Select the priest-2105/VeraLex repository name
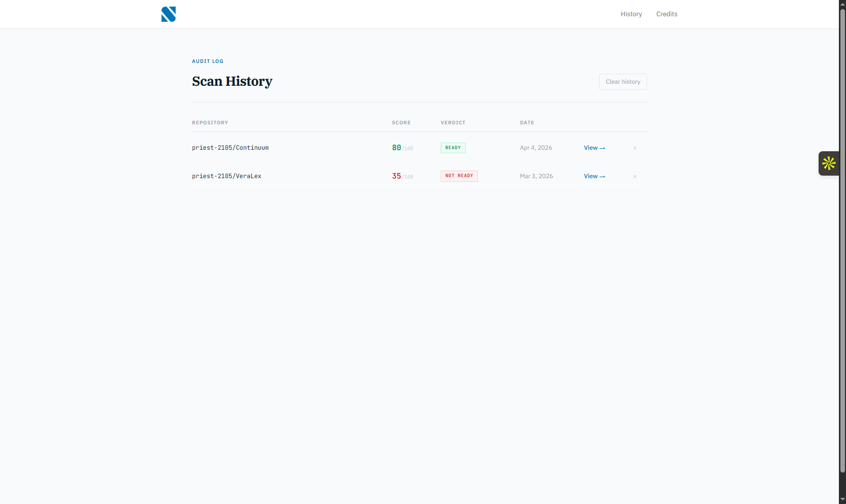846x504 pixels. [226, 176]
